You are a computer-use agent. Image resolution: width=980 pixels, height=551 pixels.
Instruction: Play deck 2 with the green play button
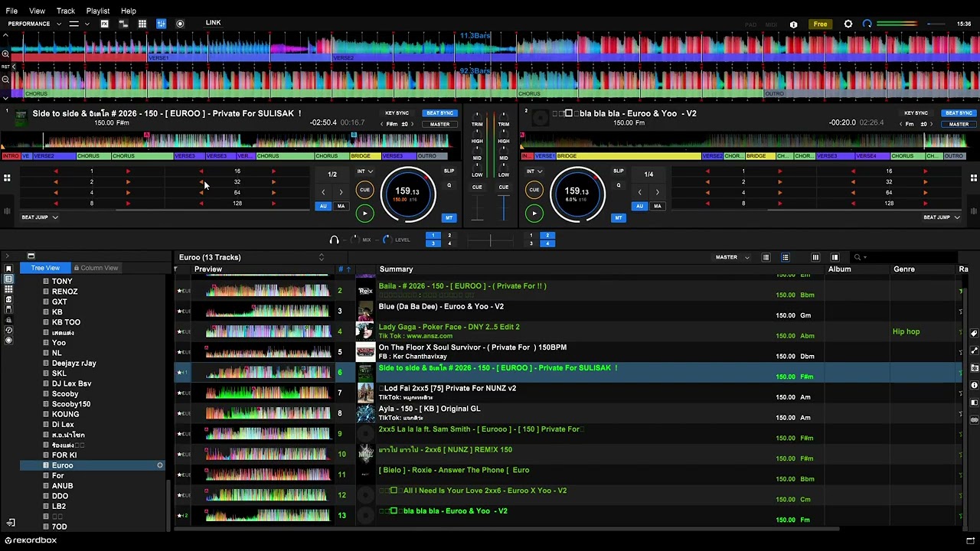pyautogui.click(x=534, y=214)
